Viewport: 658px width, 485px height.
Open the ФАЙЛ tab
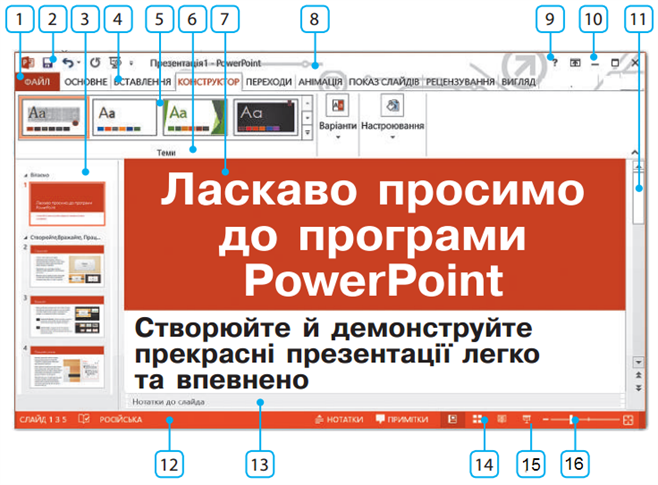pos(35,82)
